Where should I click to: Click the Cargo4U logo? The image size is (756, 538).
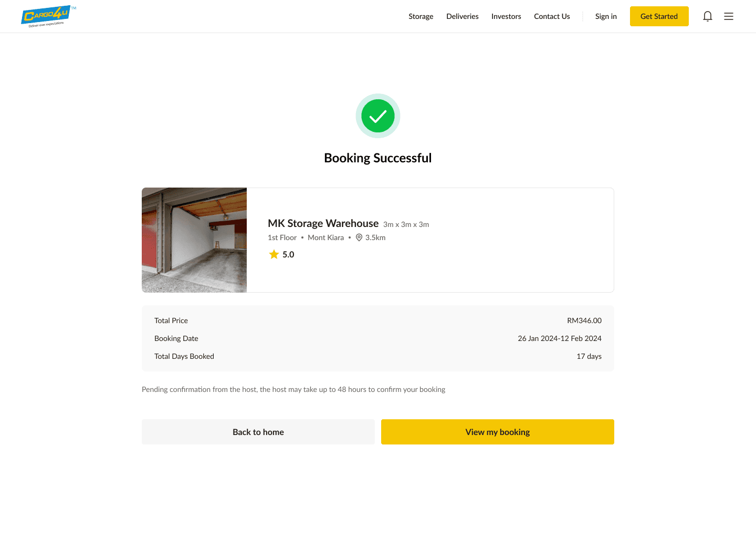point(48,16)
